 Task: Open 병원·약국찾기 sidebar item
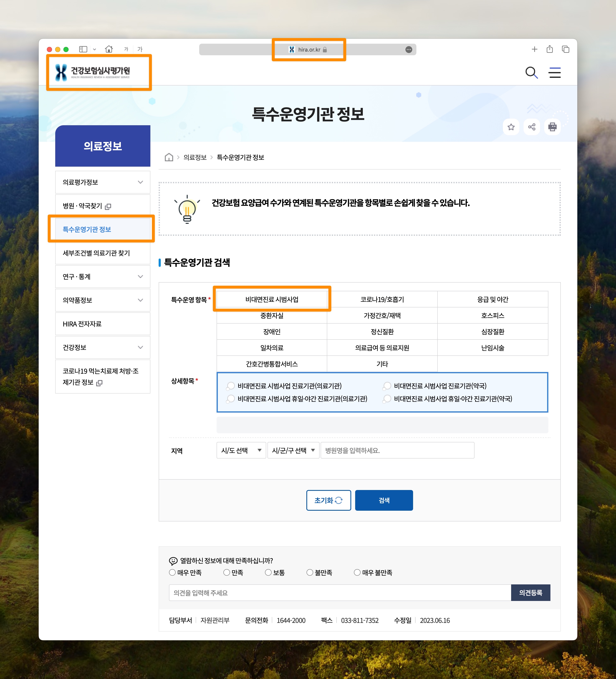103,206
